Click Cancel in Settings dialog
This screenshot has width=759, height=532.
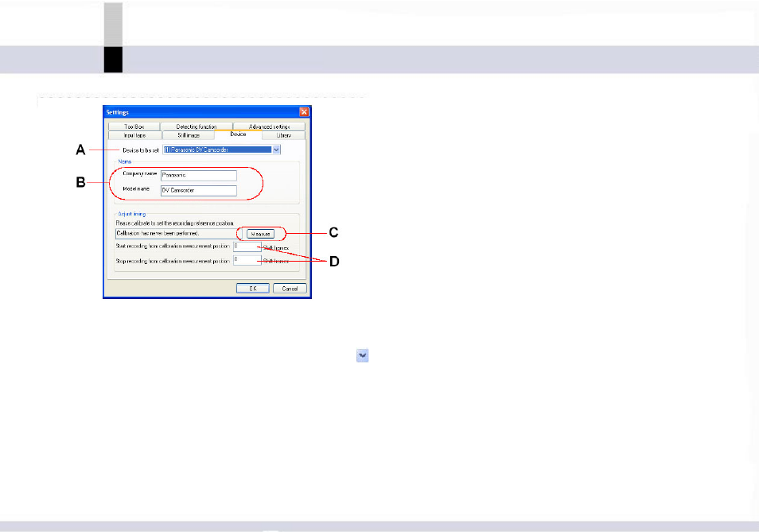coord(290,288)
